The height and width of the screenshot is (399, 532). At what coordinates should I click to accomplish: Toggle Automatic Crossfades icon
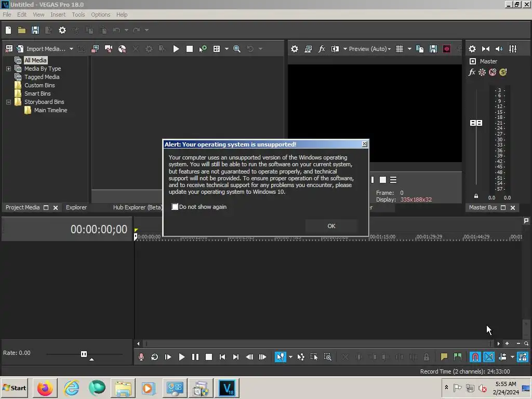click(488, 357)
